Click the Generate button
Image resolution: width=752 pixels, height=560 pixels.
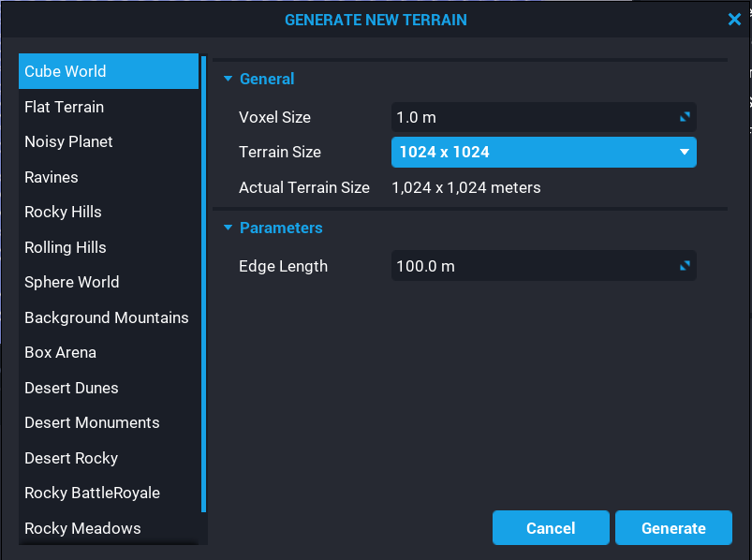[x=673, y=527]
